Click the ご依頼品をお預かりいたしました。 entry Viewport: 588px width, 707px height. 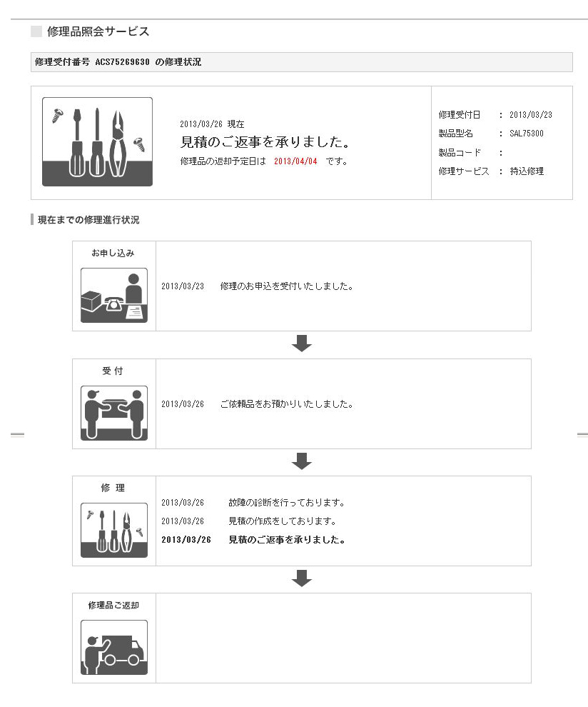point(286,404)
